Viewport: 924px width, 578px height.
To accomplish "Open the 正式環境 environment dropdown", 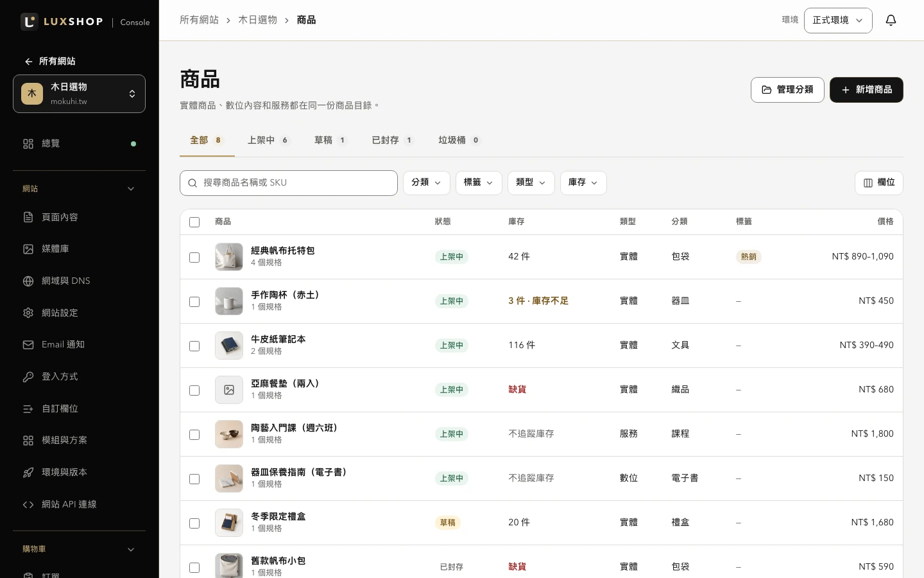I will [x=838, y=21].
